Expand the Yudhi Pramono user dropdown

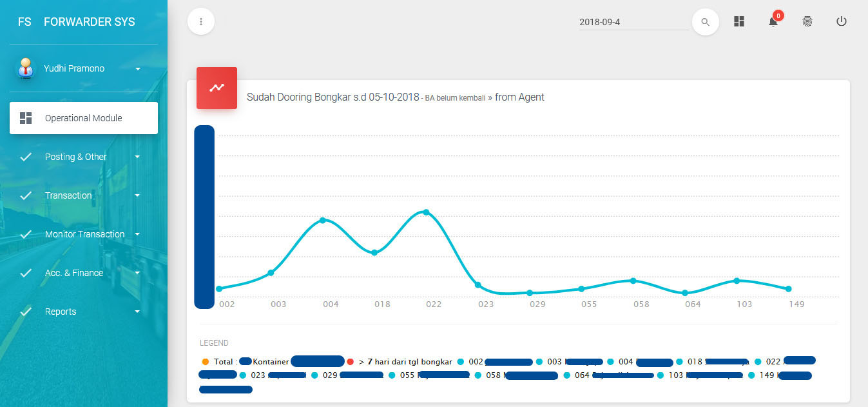click(x=138, y=68)
